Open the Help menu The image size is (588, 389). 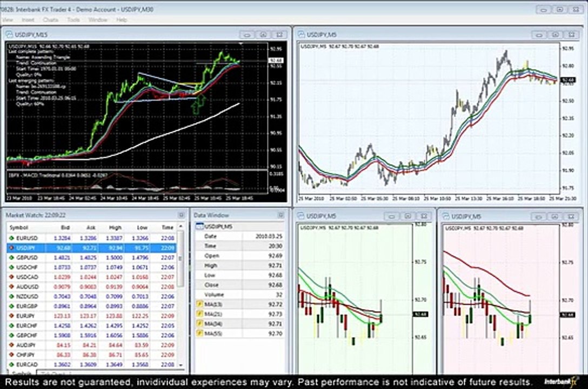(122, 20)
